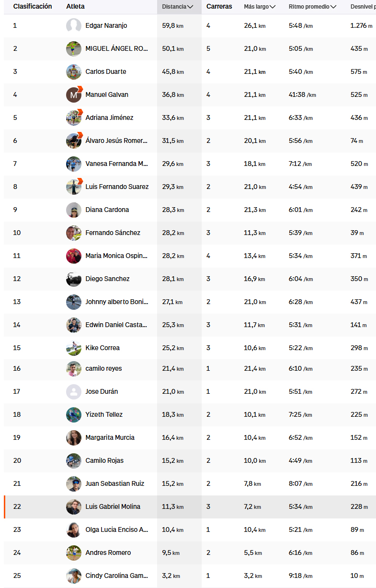Click Diana Cardona's avatar picture

[74, 210]
